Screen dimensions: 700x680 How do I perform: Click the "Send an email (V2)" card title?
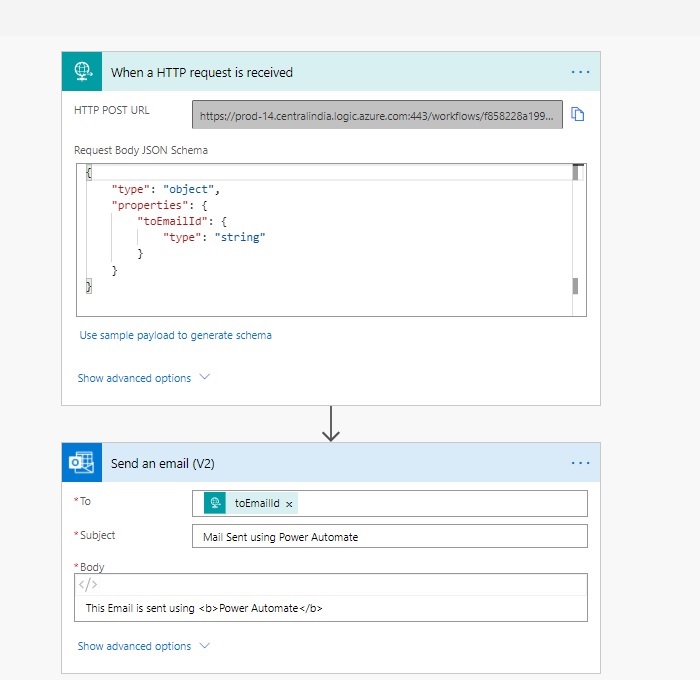[163, 464]
